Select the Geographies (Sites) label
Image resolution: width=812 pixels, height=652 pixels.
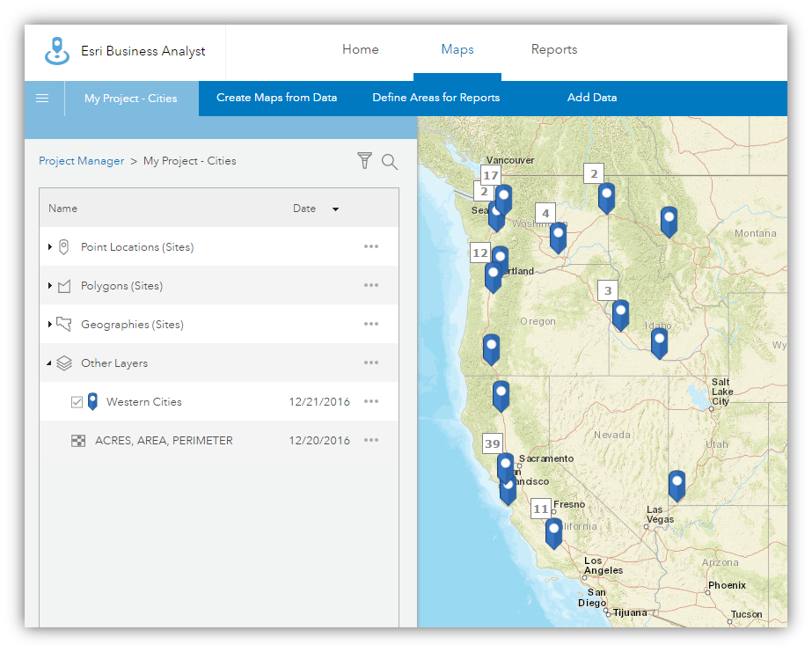point(132,324)
